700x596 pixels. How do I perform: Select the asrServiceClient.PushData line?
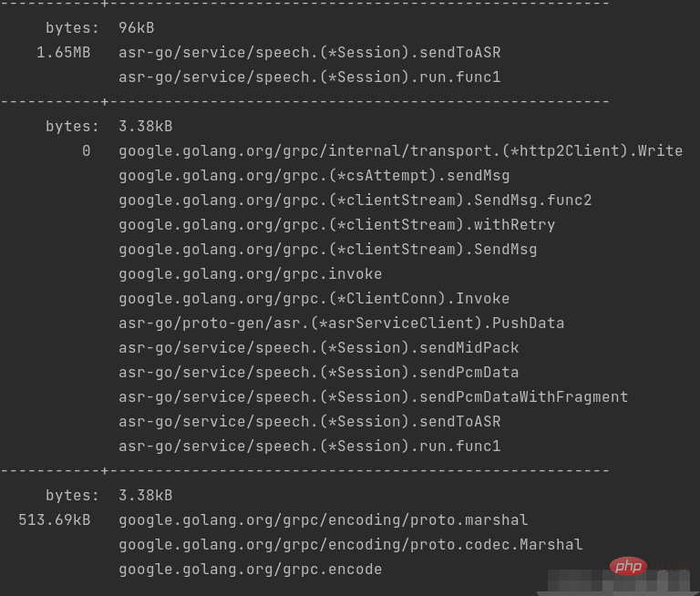[x=341, y=324]
